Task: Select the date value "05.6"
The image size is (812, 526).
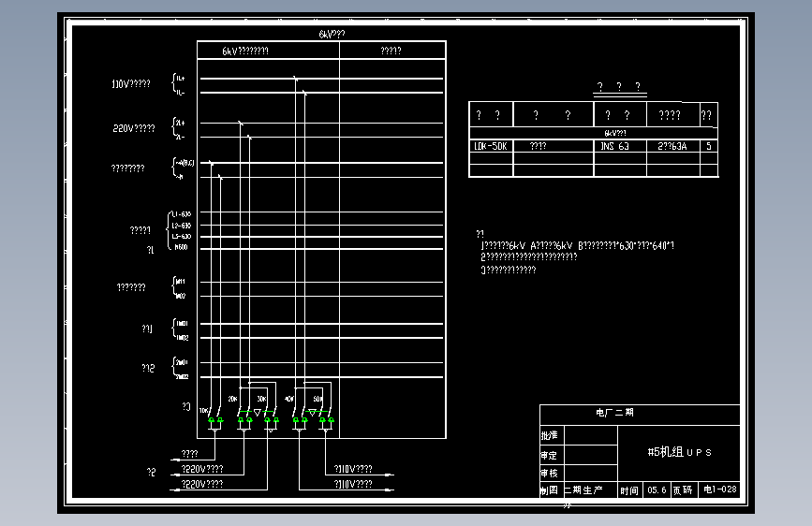Action: tap(657, 489)
